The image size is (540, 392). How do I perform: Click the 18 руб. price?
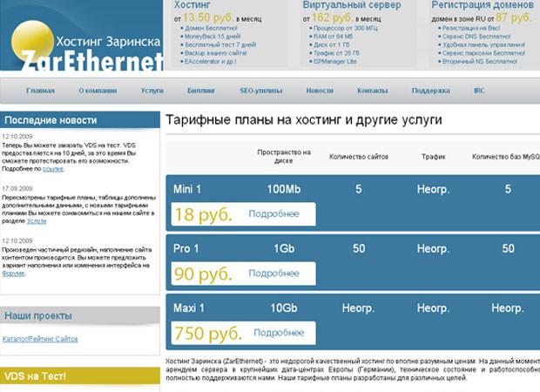[x=204, y=214]
